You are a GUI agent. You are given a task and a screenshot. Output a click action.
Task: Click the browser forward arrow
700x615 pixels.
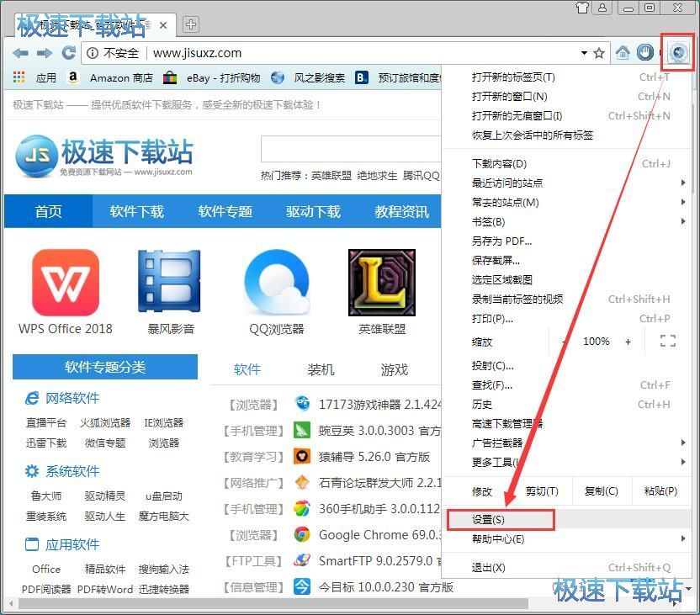point(45,53)
